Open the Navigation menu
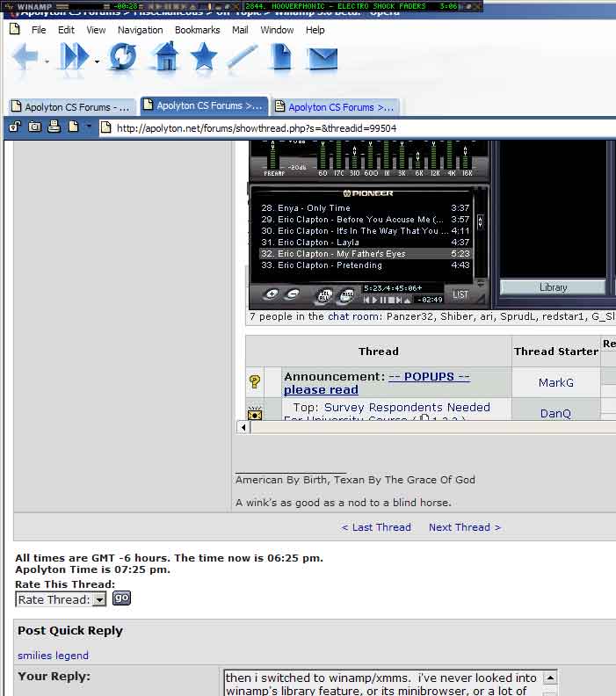616x696 pixels. (x=141, y=30)
